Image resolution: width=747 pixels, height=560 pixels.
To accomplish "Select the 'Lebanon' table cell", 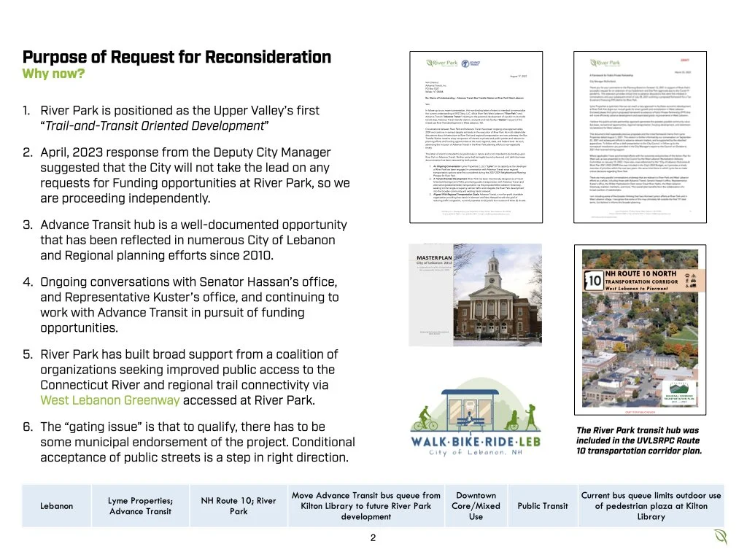I will pos(57,506).
